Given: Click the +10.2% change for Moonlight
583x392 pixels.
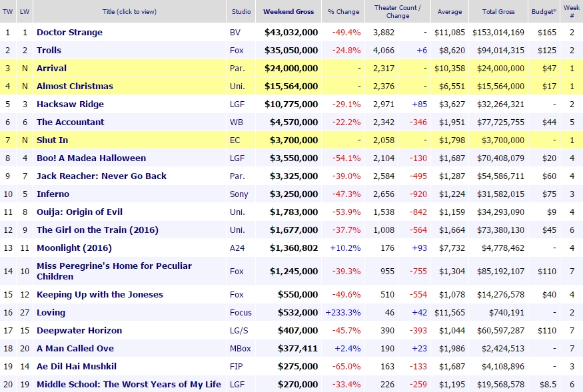Looking at the screenshot, I should (x=345, y=248).
